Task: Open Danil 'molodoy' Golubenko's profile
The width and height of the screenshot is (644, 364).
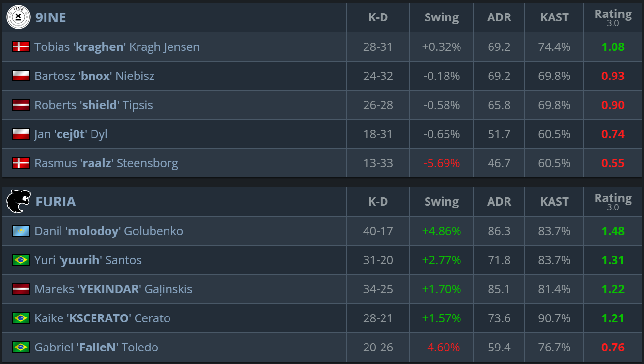Action: tap(108, 231)
